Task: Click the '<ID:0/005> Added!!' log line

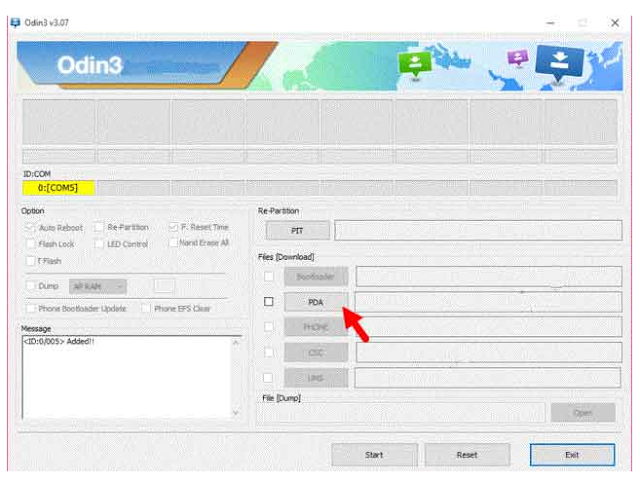Action: (x=59, y=341)
